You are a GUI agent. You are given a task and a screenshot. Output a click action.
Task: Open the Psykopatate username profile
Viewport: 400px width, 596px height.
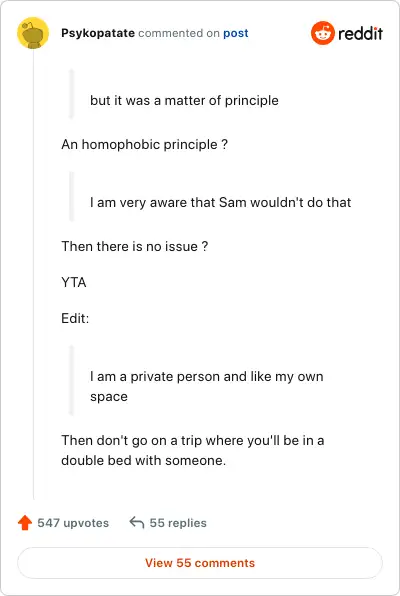click(x=98, y=33)
